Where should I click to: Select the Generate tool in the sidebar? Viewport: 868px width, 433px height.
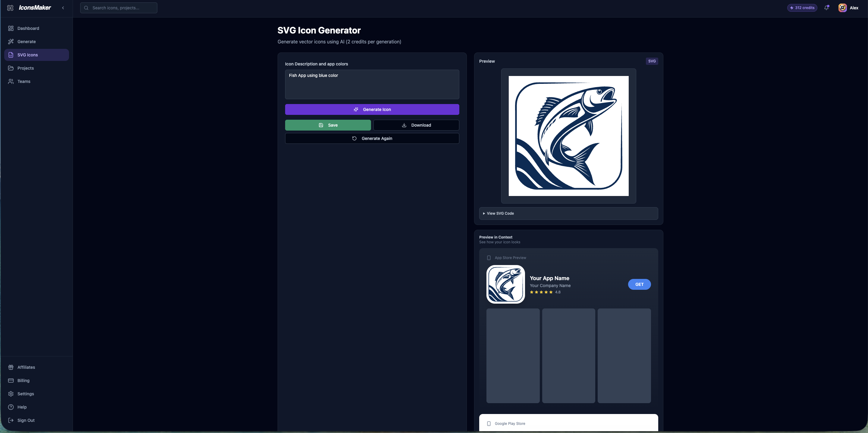[x=26, y=42]
